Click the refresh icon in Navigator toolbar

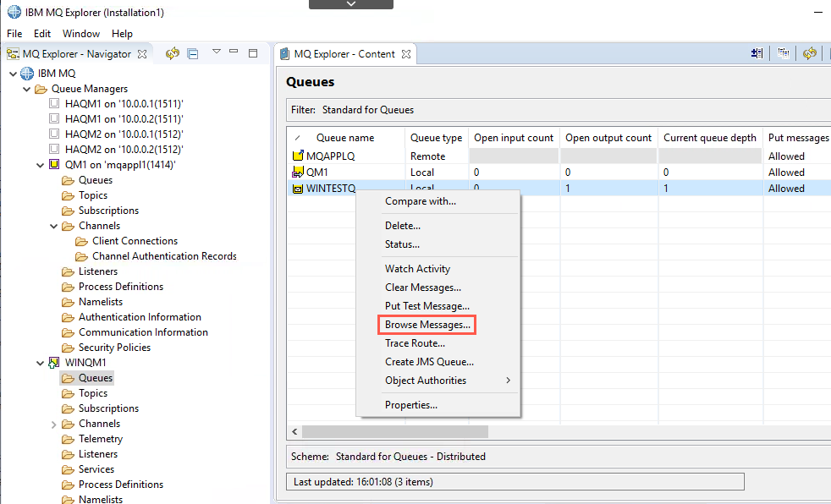173,53
